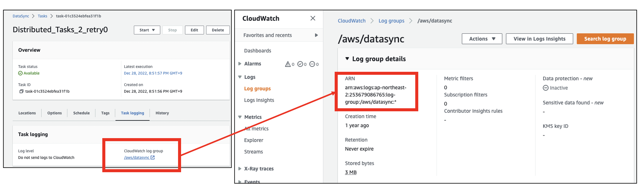Viewport: 644px width, 190px height.
Task: Click View in Logs Insights
Action: tap(540, 39)
